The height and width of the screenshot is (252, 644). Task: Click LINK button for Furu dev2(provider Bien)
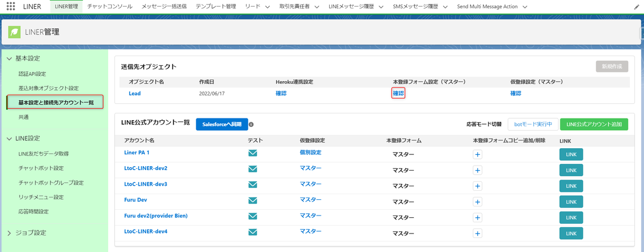(571, 217)
